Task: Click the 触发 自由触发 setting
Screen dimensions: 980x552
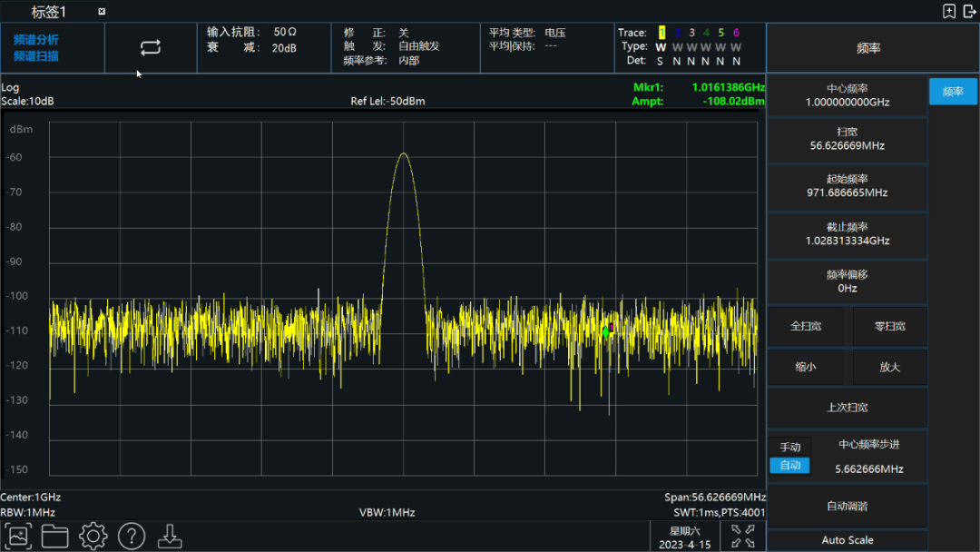Action: click(x=391, y=46)
